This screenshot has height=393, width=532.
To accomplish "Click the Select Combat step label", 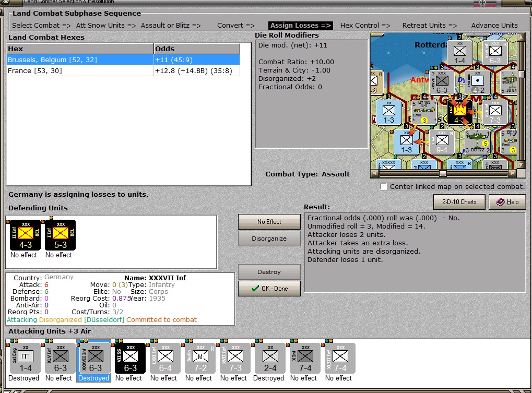I will click(x=41, y=26).
